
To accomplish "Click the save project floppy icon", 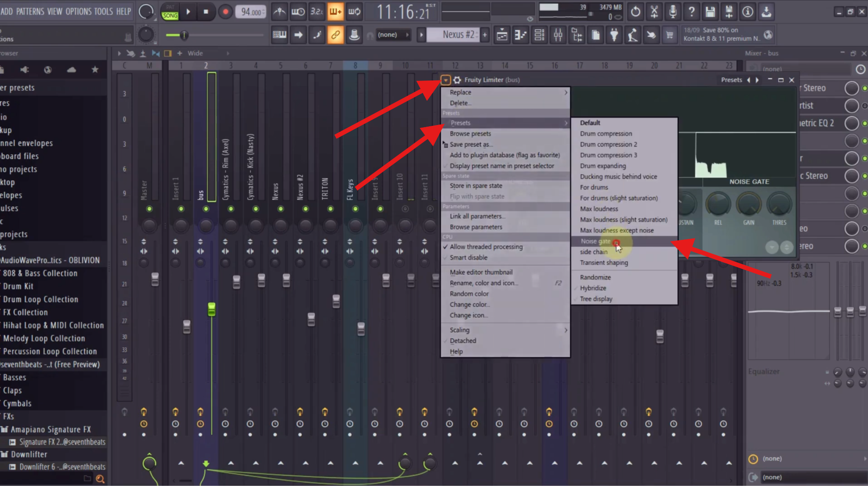I will tap(710, 12).
